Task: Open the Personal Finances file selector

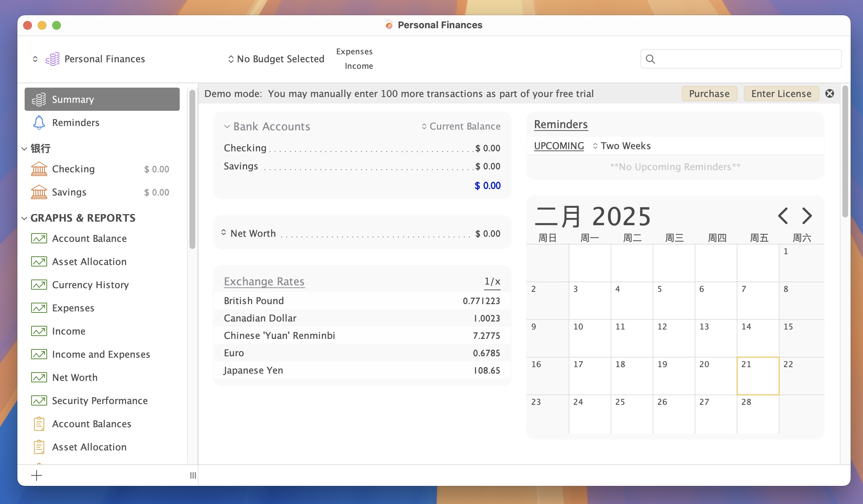Action: pyautogui.click(x=89, y=59)
